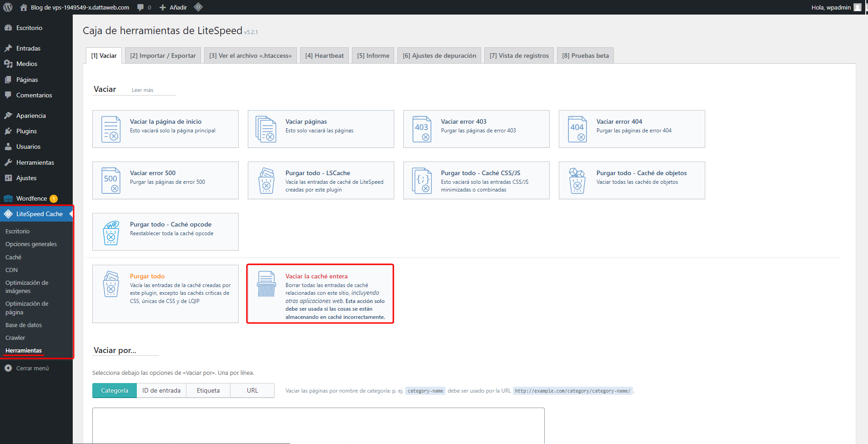
Task: Open the comments bubble icon in admin bar
Action: click(x=140, y=7)
